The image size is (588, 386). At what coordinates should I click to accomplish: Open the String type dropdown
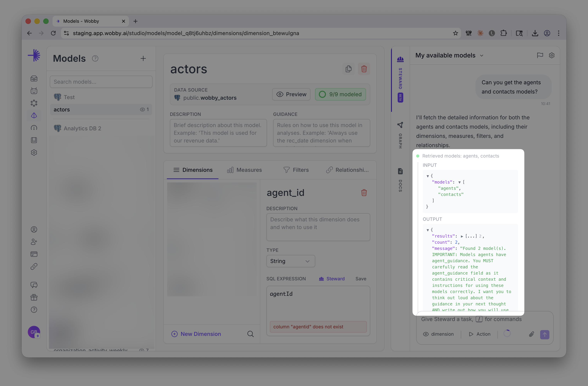[x=290, y=261]
